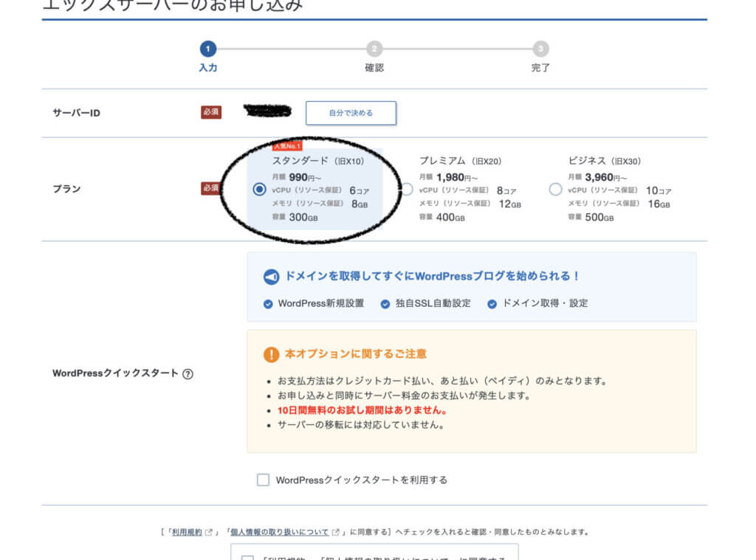Click the 容量 300GB text
Viewport: 756px width, 560px height.
tap(295, 218)
